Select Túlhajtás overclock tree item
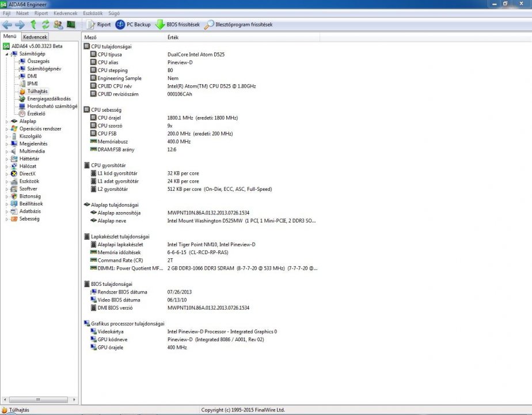This screenshot has width=532, height=415. pos(37,91)
